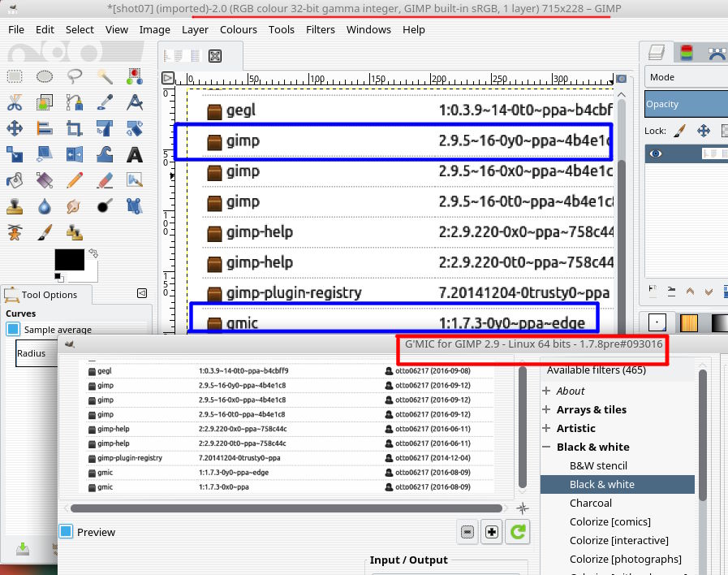728x575 pixels.
Task: Select the Foreground Select tool
Action: pos(45,102)
